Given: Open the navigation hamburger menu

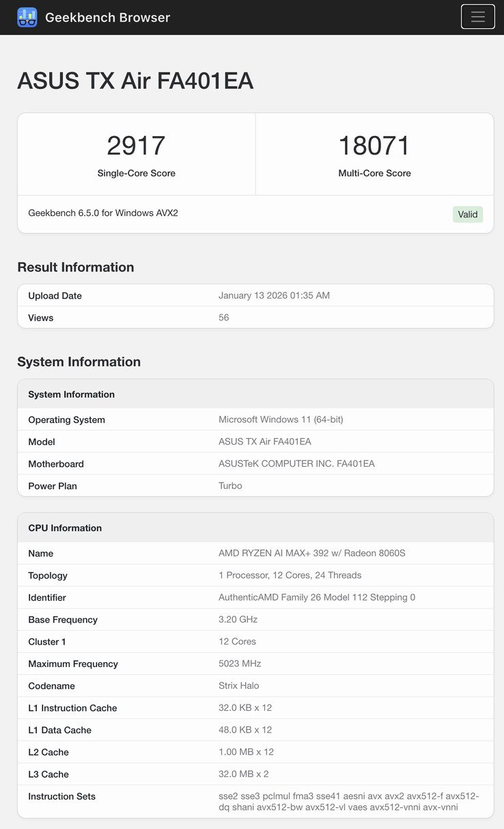Looking at the screenshot, I should point(477,16).
